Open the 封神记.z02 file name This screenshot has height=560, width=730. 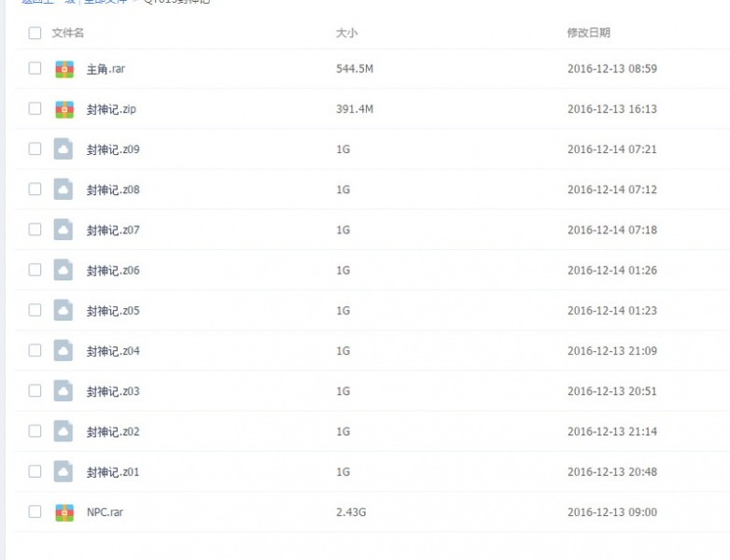[x=113, y=432]
